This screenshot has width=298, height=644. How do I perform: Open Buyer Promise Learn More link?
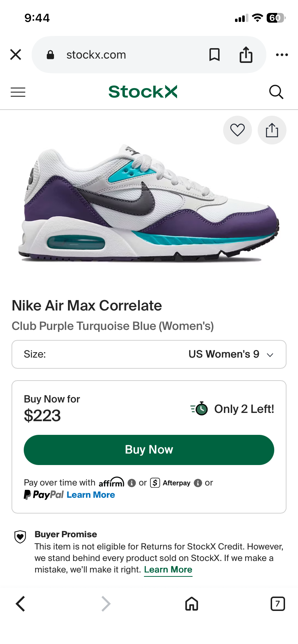tap(168, 570)
